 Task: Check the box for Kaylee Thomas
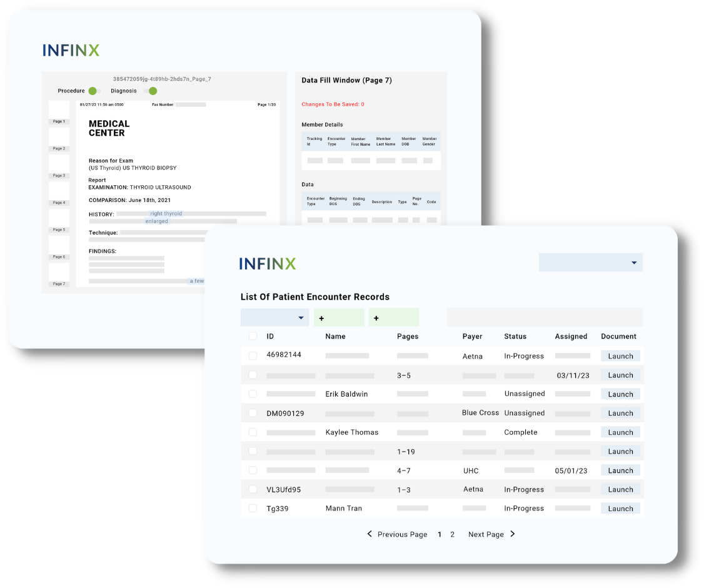click(x=253, y=432)
